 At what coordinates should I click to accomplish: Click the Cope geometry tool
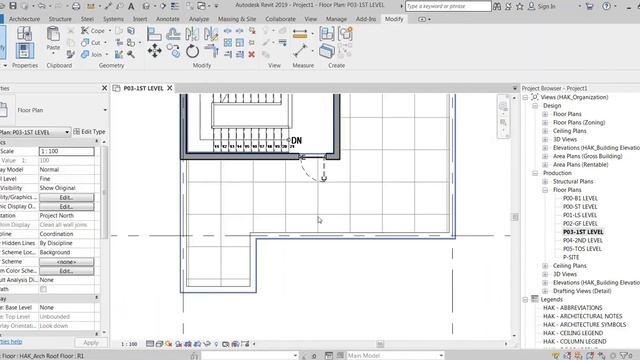pyautogui.click(x=93, y=31)
